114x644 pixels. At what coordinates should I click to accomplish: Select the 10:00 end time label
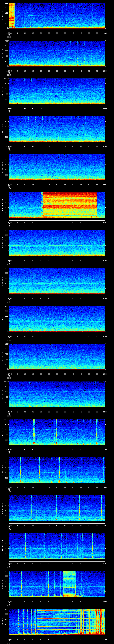tap(105, 71)
